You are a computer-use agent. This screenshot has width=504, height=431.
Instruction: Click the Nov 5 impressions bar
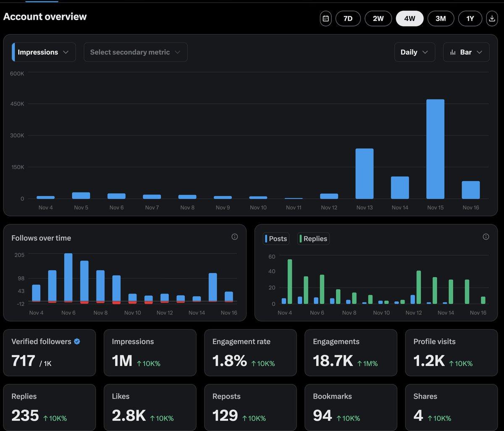coord(81,196)
